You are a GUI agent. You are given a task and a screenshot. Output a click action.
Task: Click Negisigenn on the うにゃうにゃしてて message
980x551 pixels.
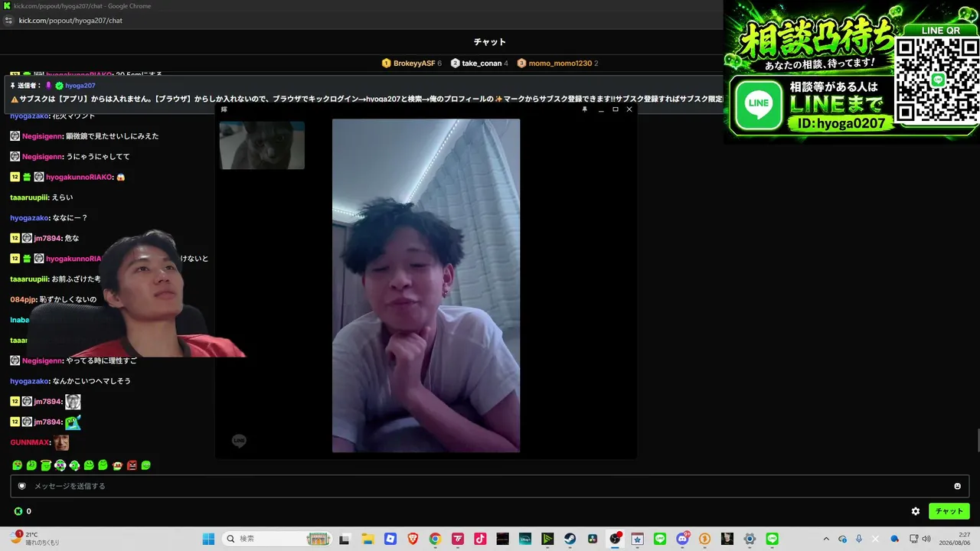click(x=43, y=156)
